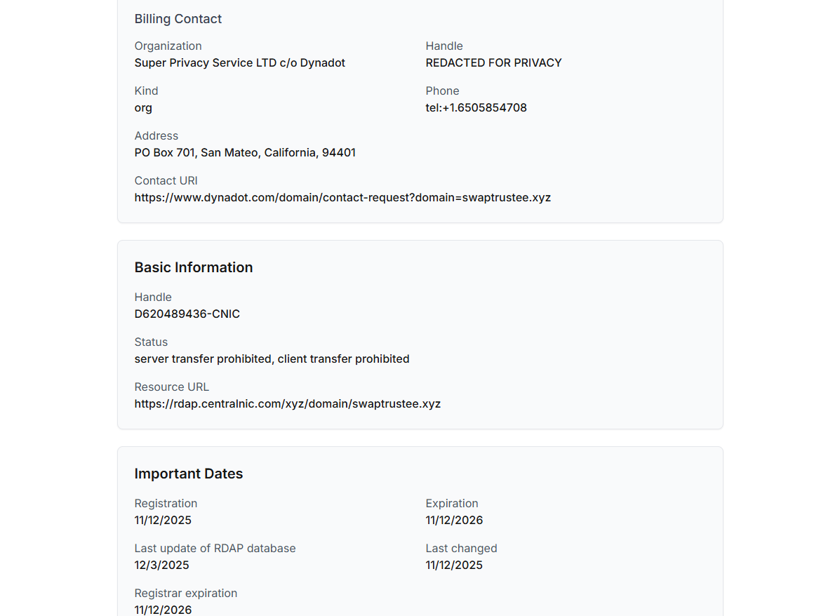The image size is (840, 616).
Task: Click the Basic Information heading
Action: coord(193,267)
